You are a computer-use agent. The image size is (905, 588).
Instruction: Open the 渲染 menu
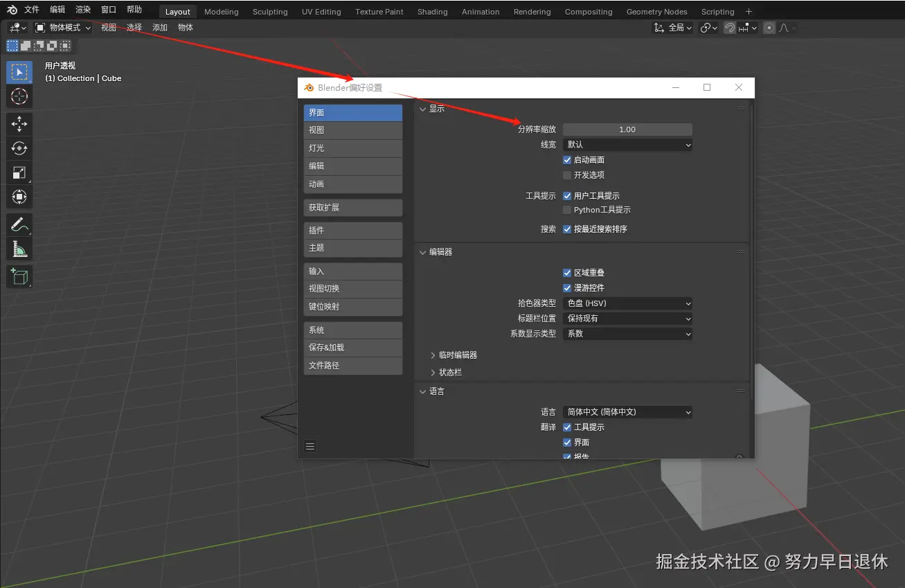click(83, 10)
